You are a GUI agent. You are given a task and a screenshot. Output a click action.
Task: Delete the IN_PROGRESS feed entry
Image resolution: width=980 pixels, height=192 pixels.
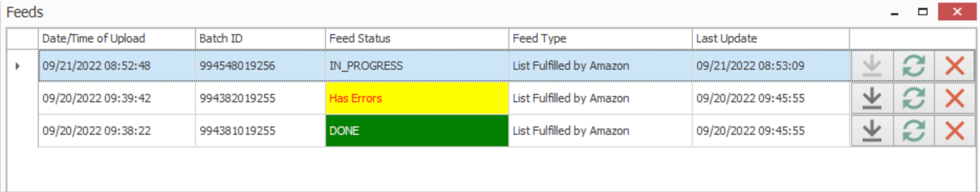pos(954,66)
